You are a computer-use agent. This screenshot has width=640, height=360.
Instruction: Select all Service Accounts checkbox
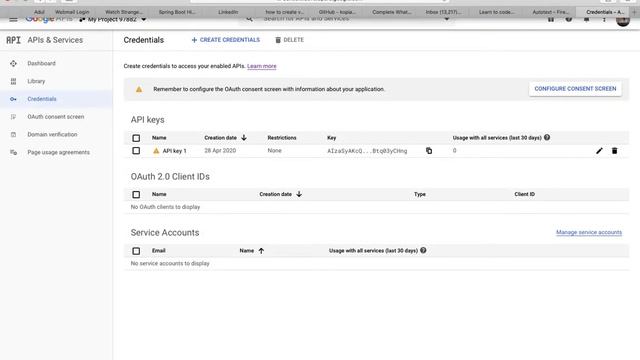click(136, 251)
